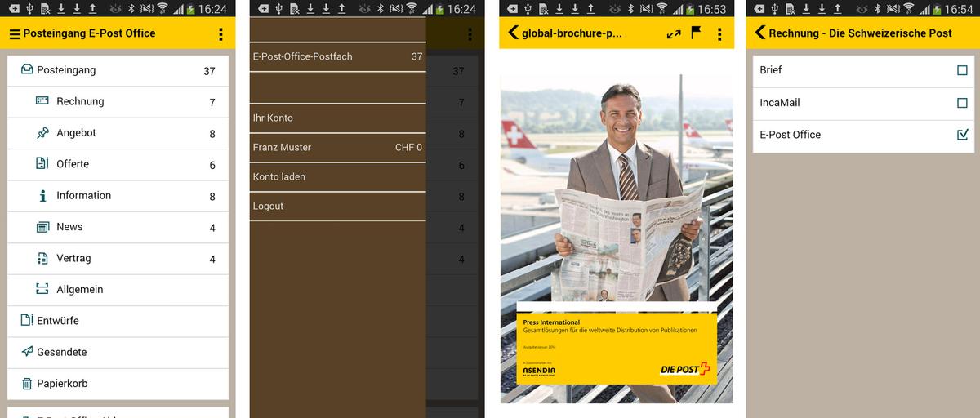
Task: Click the flag icon in document header
Action: (x=696, y=33)
